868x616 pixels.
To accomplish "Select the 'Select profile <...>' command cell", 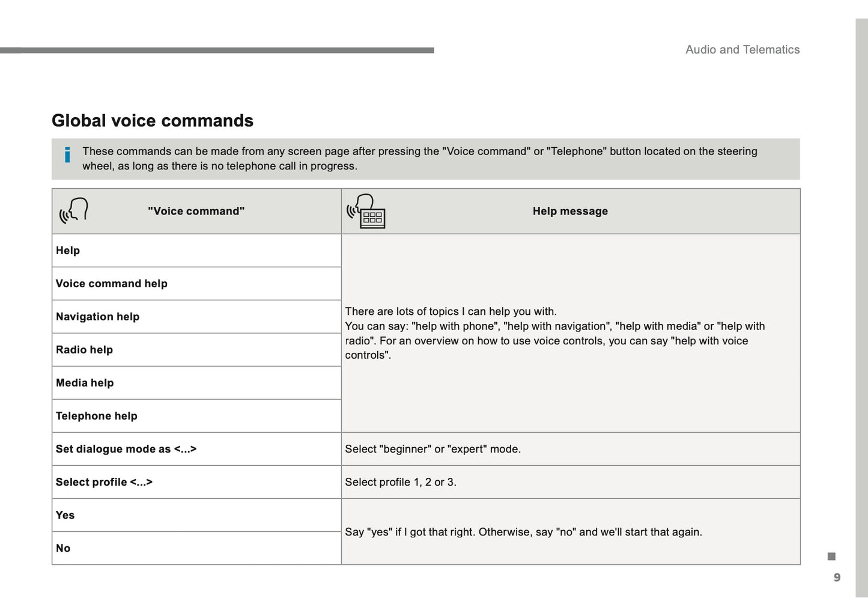I will click(196, 482).
